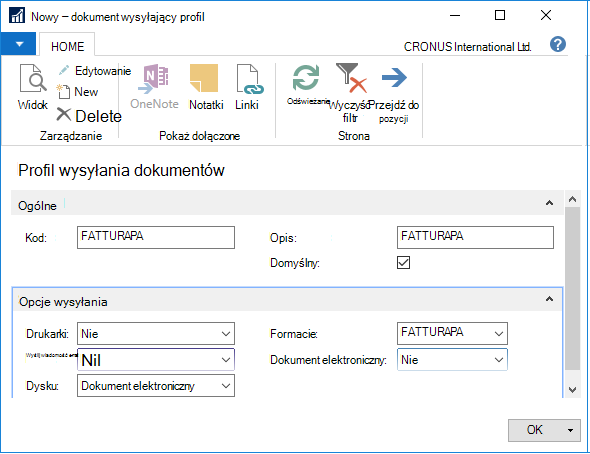590x454 pixels.
Task: Click CRONUS International Ltd. company name
Action: [x=467, y=47]
